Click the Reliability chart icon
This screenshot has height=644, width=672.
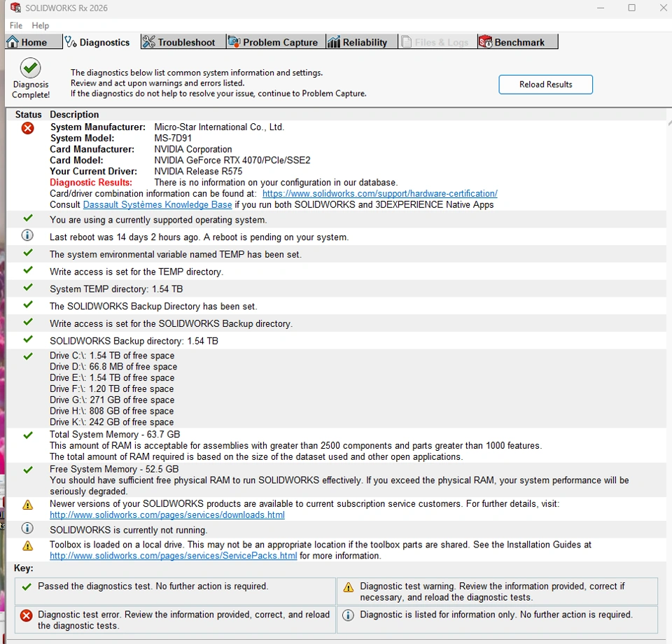pos(334,42)
